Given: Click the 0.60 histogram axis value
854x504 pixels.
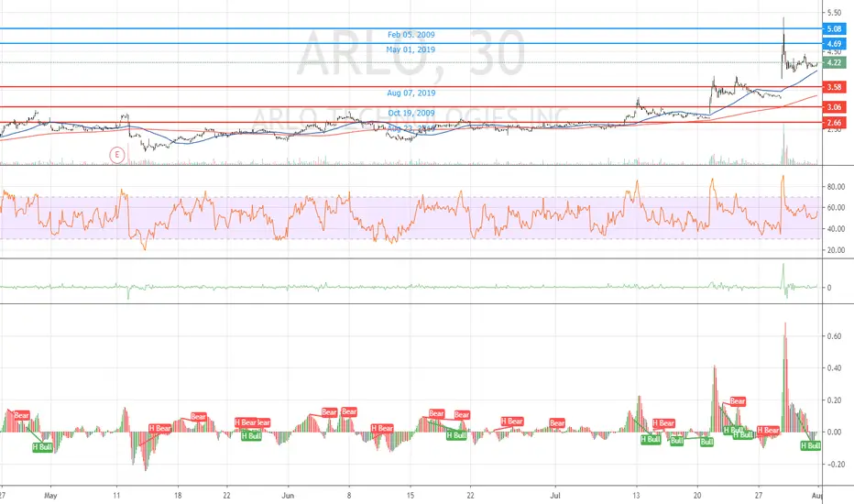Looking at the screenshot, I should coord(834,336).
